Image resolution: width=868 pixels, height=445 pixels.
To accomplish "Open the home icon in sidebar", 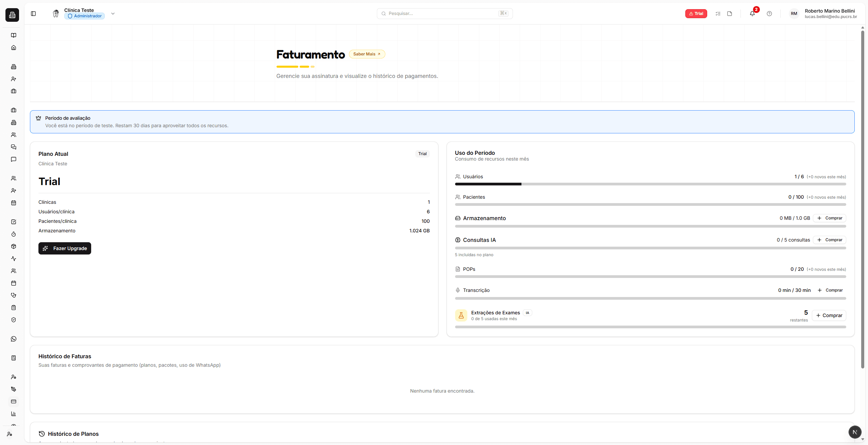I will [x=14, y=48].
